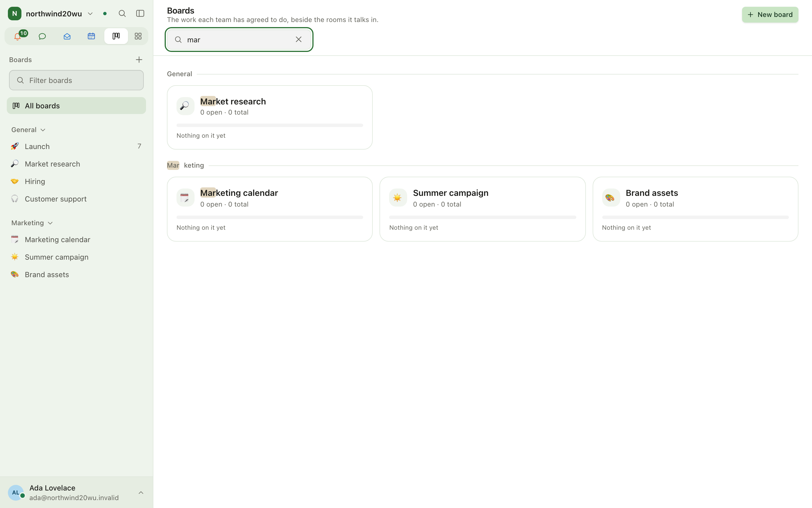This screenshot has height=508, width=812.
Task: Open the chat bubble tab
Action: (x=42, y=36)
